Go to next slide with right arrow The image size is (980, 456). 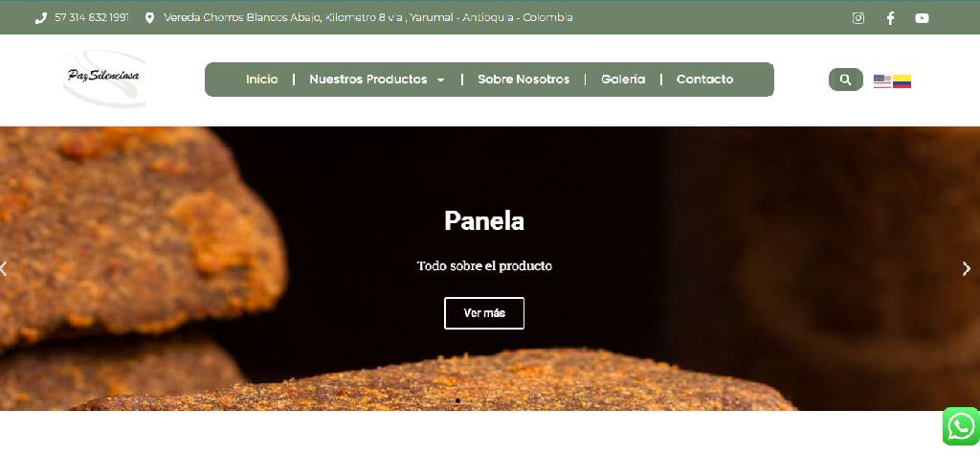(967, 268)
